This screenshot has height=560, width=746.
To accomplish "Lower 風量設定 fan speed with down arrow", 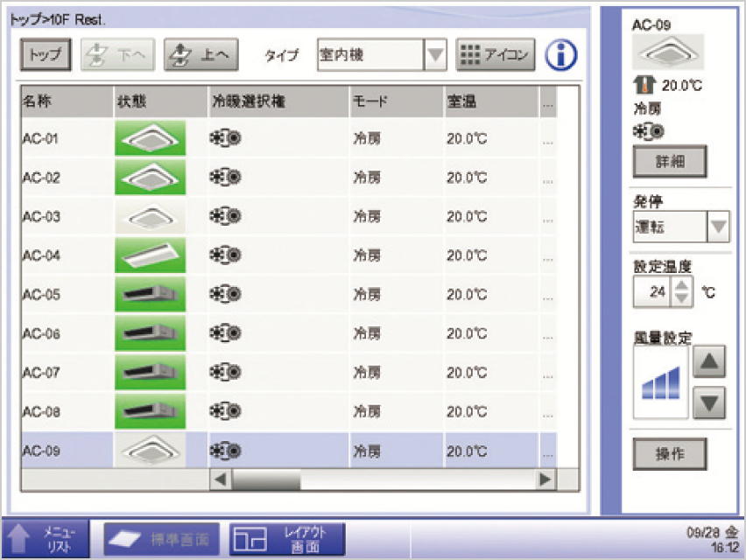I will [709, 403].
